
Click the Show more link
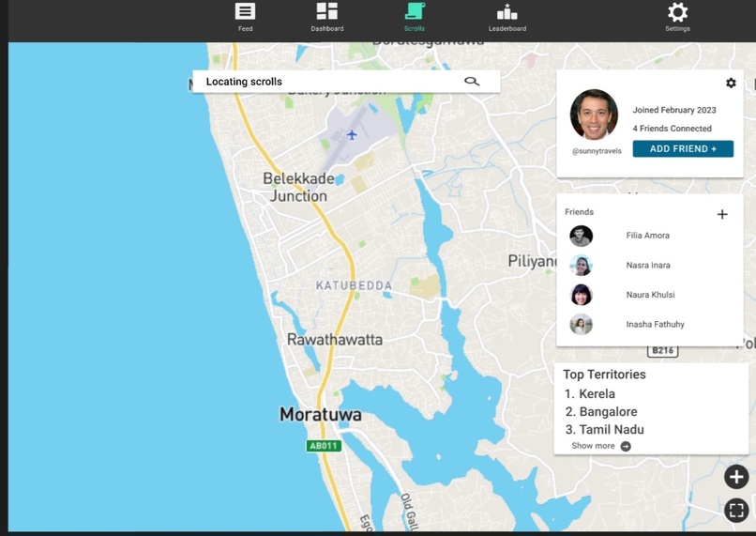tap(593, 446)
